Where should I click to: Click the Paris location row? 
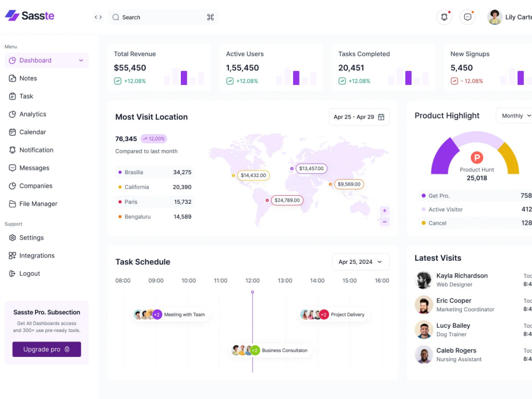coord(155,202)
